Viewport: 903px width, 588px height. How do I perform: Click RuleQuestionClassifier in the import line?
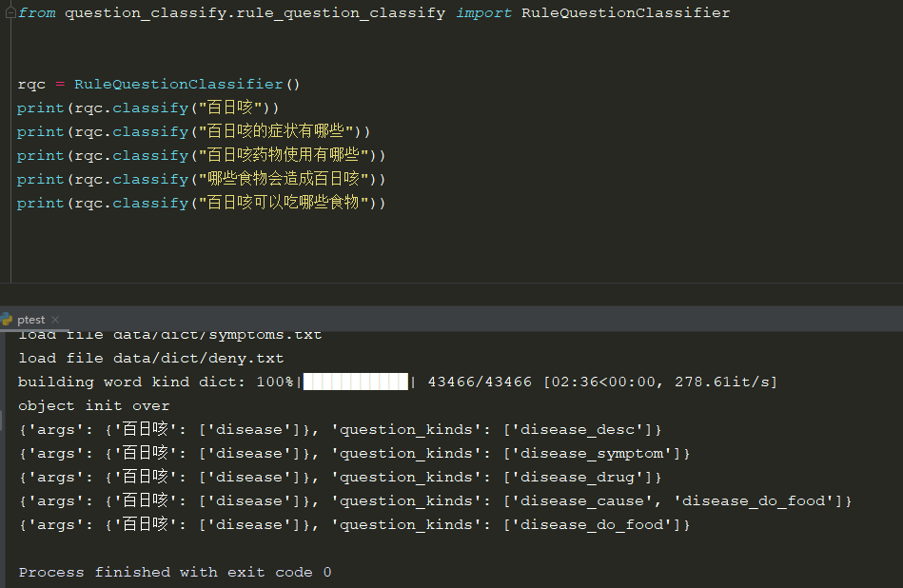pyautogui.click(x=625, y=13)
